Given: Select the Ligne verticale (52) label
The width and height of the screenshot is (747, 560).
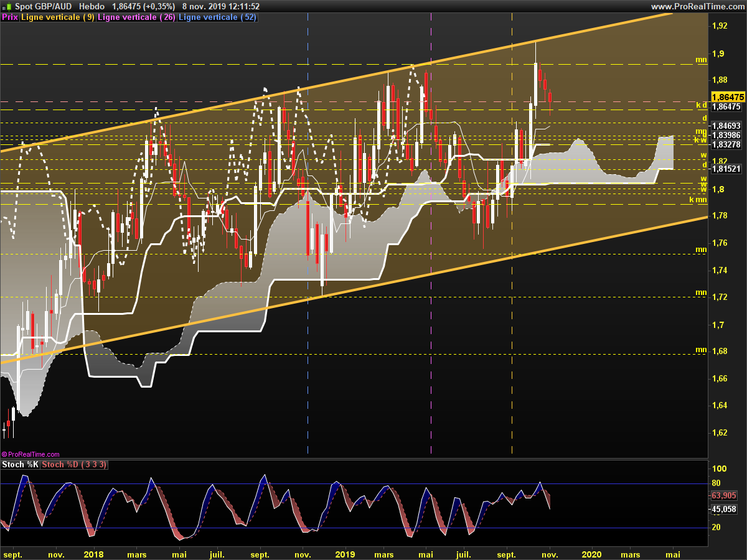Looking at the screenshot, I should [217, 17].
